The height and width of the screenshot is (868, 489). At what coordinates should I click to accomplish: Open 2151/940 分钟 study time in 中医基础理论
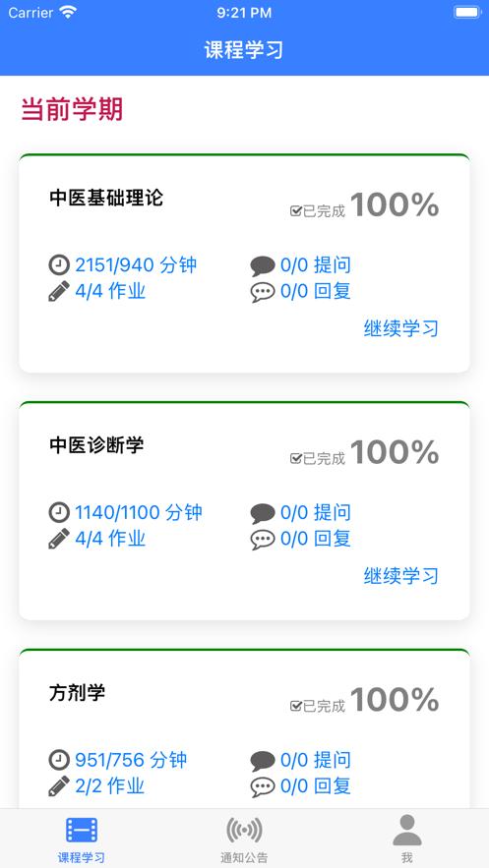pos(136,265)
